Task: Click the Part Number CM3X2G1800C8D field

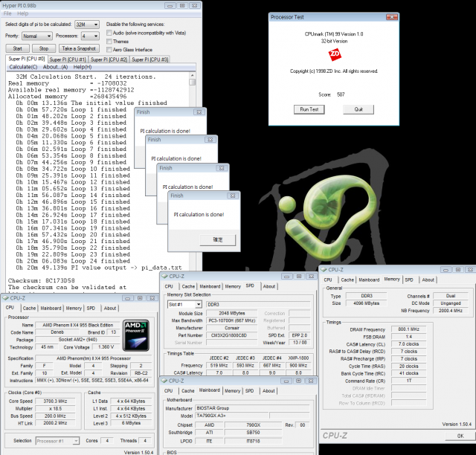Action: tap(231, 335)
